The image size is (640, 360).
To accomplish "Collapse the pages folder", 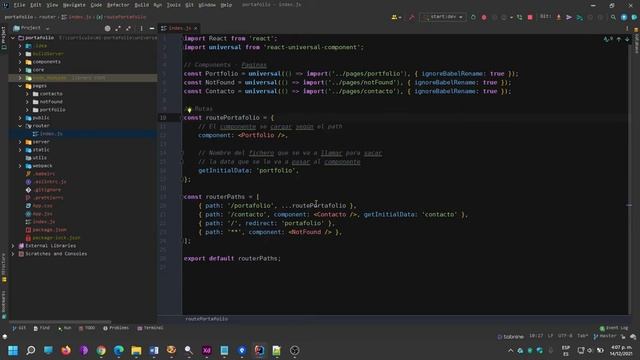I will tap(20, 86).
